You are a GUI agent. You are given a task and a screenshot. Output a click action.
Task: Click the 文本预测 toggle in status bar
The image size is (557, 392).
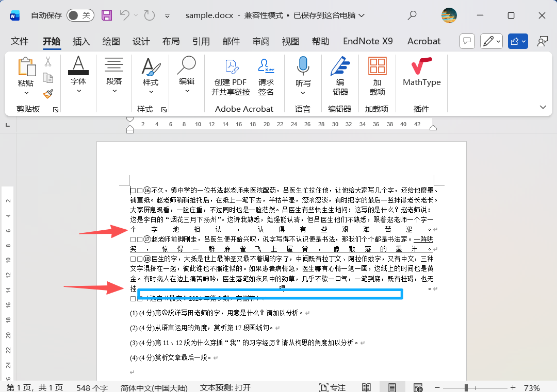coord(225,386)
